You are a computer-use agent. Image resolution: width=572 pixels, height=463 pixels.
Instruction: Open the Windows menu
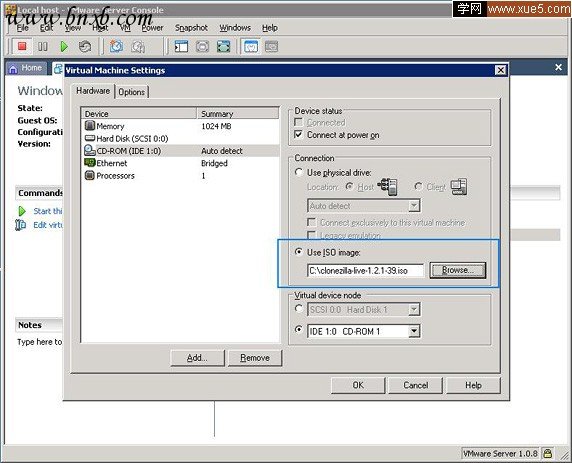[235, 28]
